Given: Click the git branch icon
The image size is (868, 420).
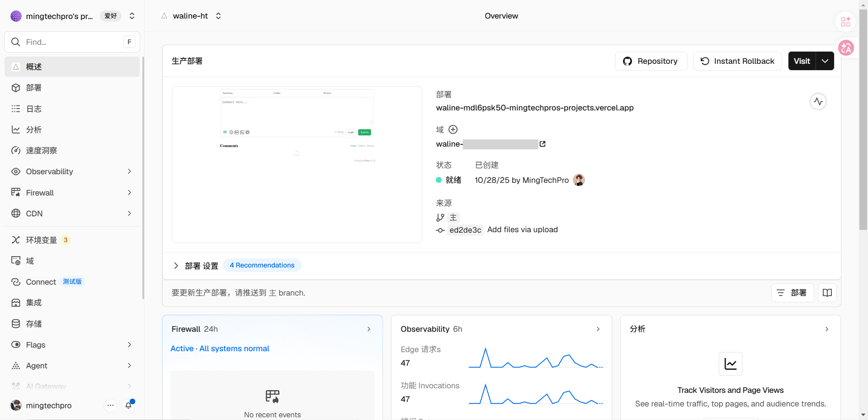Looking at the screenshot, I should 440,218.
